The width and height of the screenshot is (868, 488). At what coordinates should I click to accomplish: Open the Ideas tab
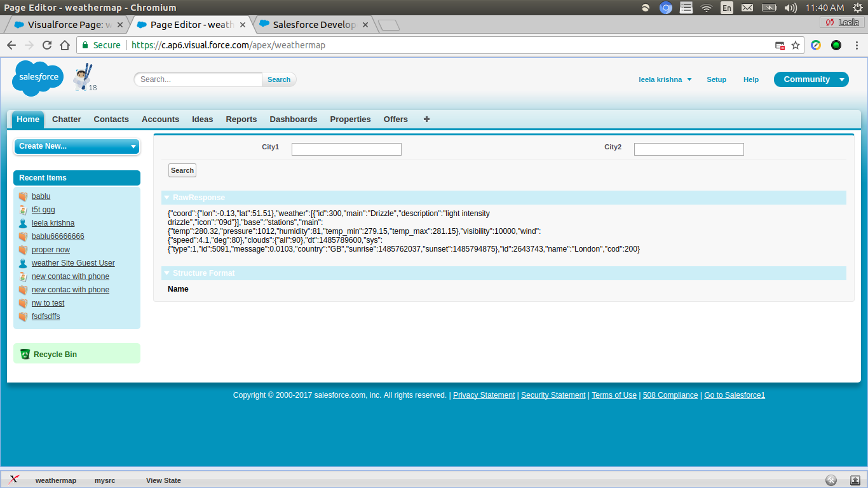click(x=203, y=119)
